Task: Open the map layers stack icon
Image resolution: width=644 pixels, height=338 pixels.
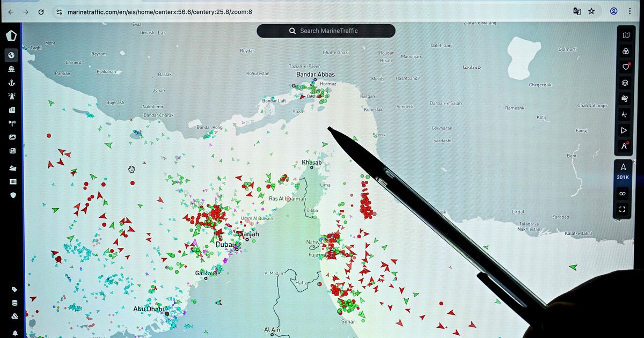Action: tap(625, 83)
